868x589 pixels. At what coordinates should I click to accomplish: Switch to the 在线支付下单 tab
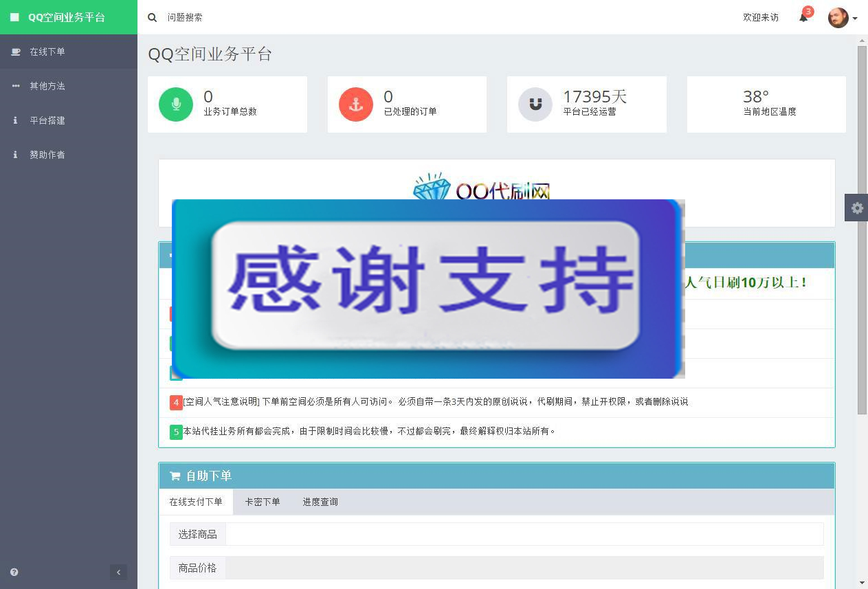click(196, 502)
